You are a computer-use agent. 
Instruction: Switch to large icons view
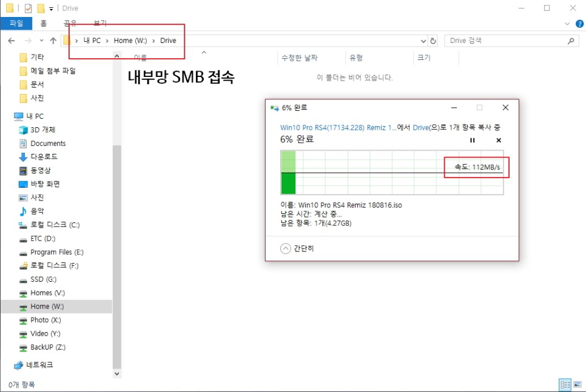click(578, 385)
